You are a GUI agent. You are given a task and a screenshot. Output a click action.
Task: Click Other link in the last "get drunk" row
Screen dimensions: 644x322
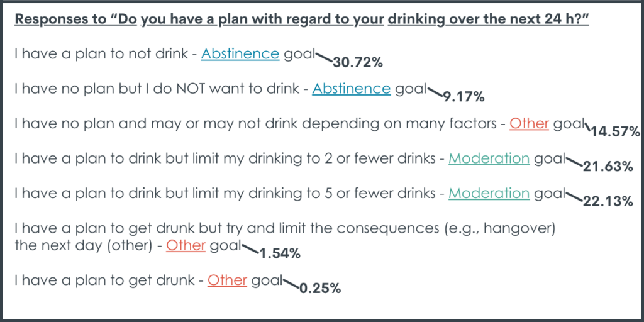(x=227, y=280)
